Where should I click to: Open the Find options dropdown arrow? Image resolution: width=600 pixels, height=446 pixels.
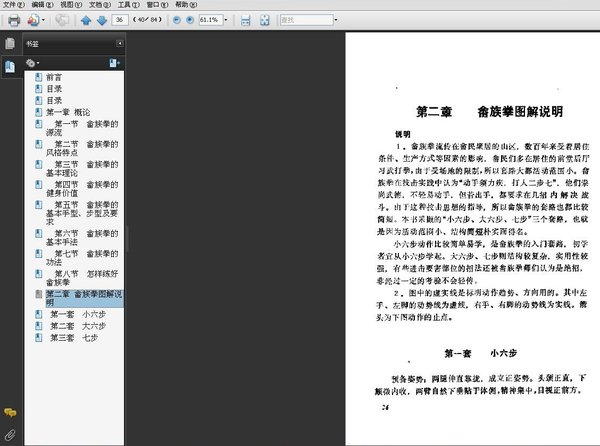point(336,20)
